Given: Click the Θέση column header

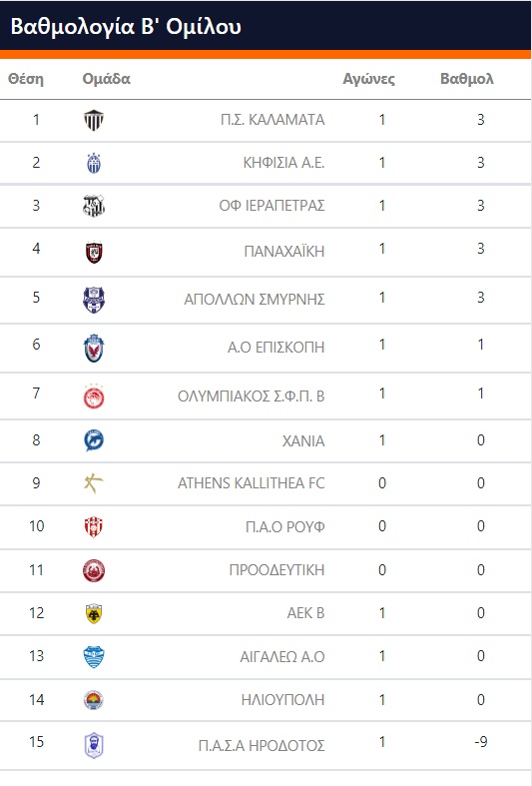Looking at the screenshot, I should point(26,79).
